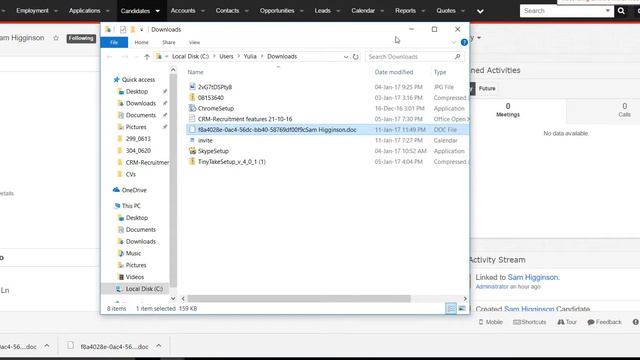The height and width of the screenshot is (360, 640).
Task: Select the 2vG7tDSPty8 JPG file icon
Action: click(192, 87)
